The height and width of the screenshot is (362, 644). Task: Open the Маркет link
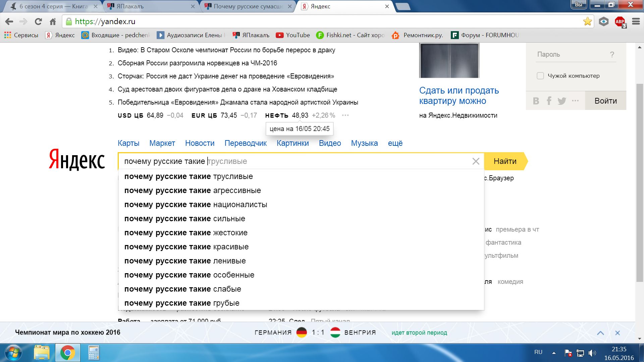[162, 143]
